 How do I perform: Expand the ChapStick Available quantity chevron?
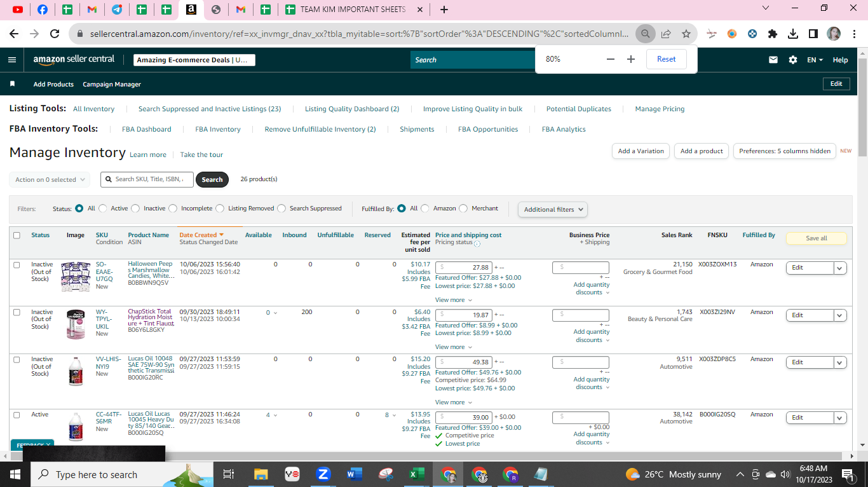pos(275,313)
